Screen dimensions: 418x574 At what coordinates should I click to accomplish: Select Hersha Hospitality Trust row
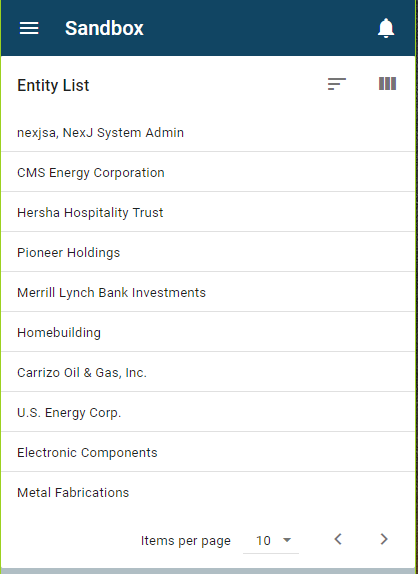point(208,212)
